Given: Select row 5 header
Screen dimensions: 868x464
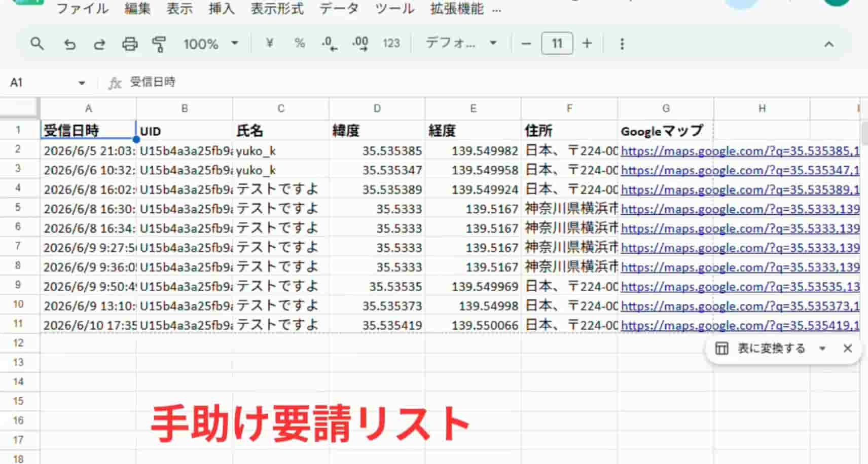Looking at the screenshot, I should coord(18,208).
